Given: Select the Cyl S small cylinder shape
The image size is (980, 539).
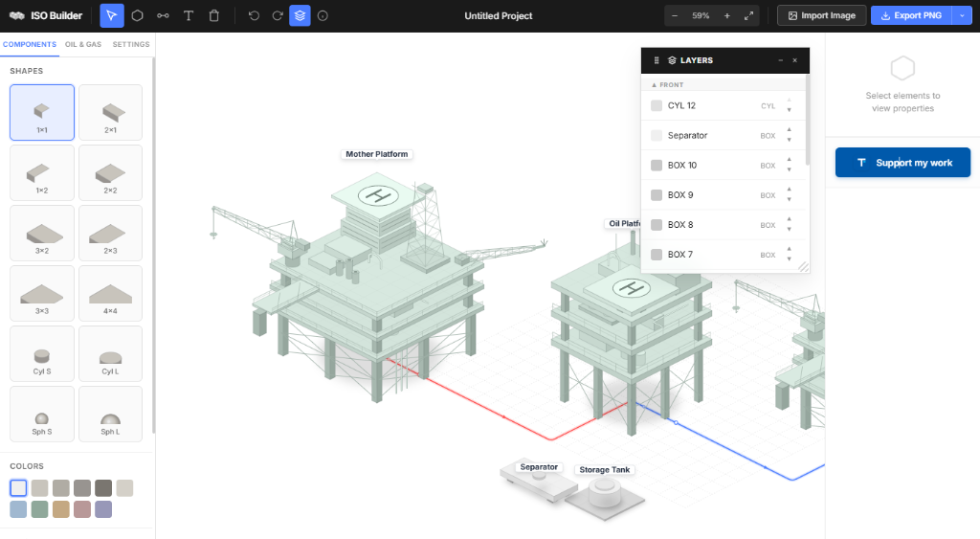Looking at the screenshot, I should point(42,353).
